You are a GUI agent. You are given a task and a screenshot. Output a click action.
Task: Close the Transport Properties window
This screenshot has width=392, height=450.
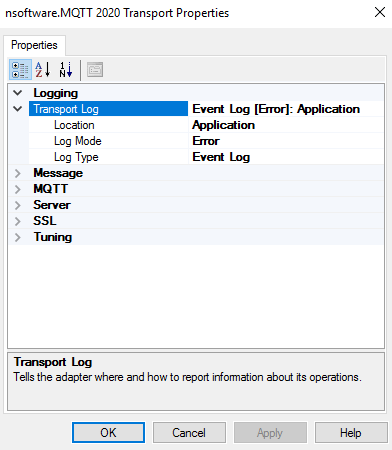tap(380, 12)
